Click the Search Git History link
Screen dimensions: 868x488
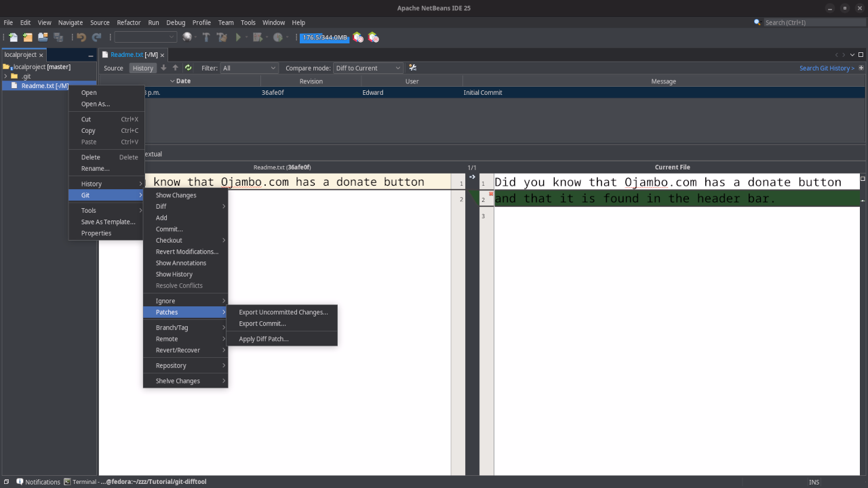point(826,68)
